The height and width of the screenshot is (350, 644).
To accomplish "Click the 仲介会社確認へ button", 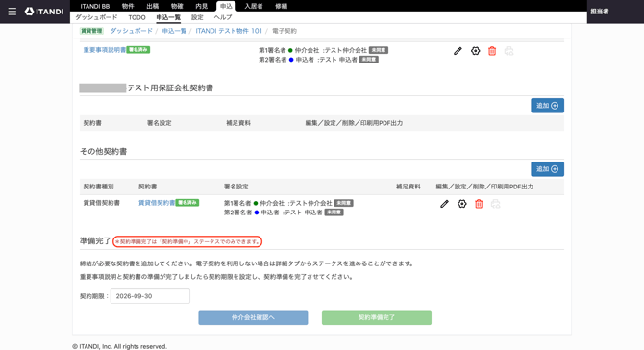I will click(x=253, y=317).
